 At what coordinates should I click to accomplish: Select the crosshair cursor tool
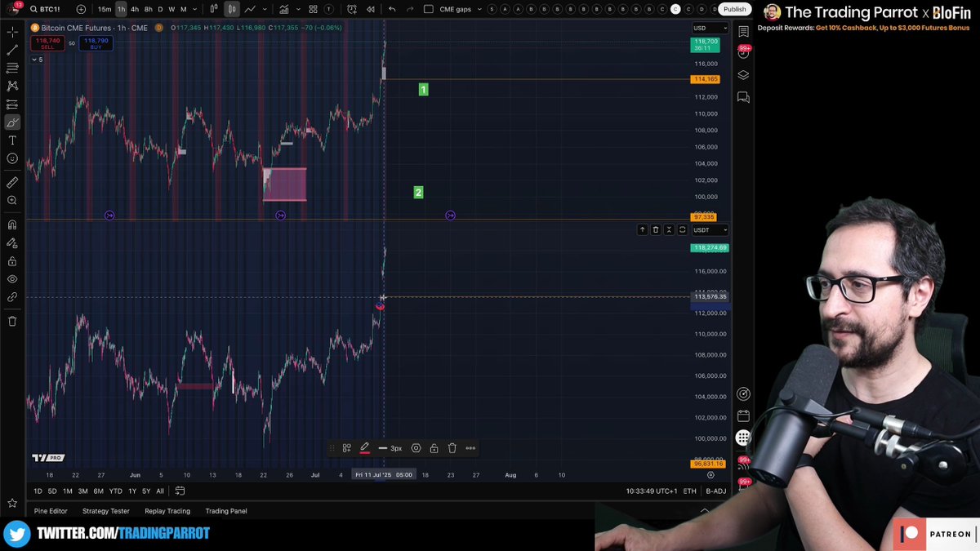tap(12, 33)
